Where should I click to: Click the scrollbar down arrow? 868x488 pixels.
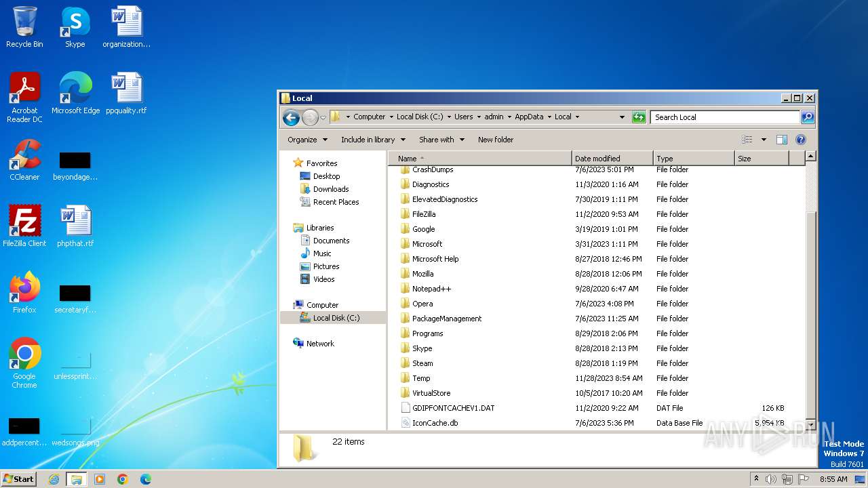(810, 424)
